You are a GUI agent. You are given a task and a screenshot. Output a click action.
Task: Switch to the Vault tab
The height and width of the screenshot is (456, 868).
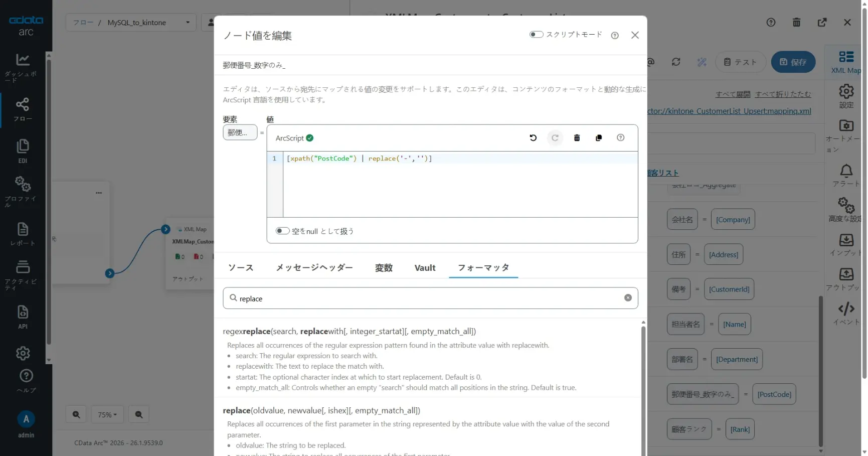(425, 268)
